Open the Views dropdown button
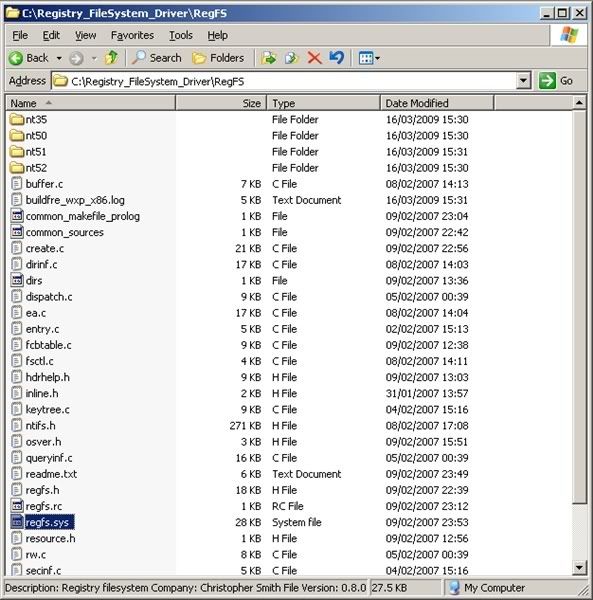The width and height of the screenshot is (593, 600). tap(369, 58)
